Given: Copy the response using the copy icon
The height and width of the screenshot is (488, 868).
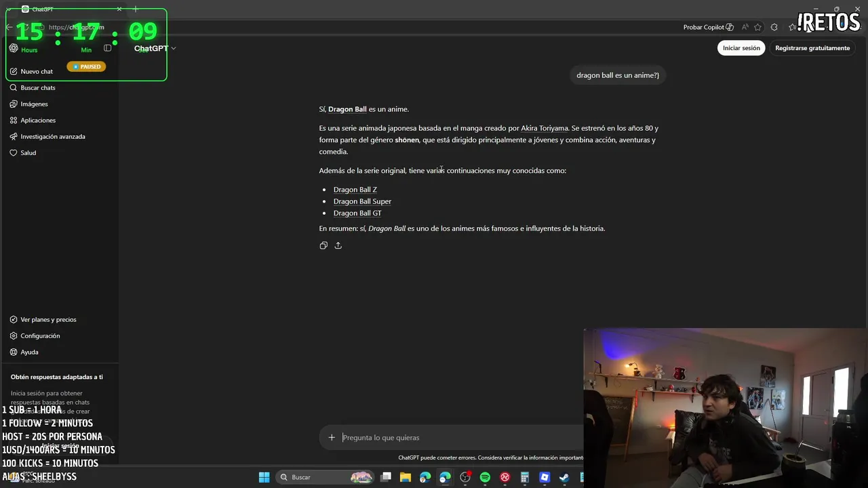Looking at the screenshot, I should pos(323,245).
